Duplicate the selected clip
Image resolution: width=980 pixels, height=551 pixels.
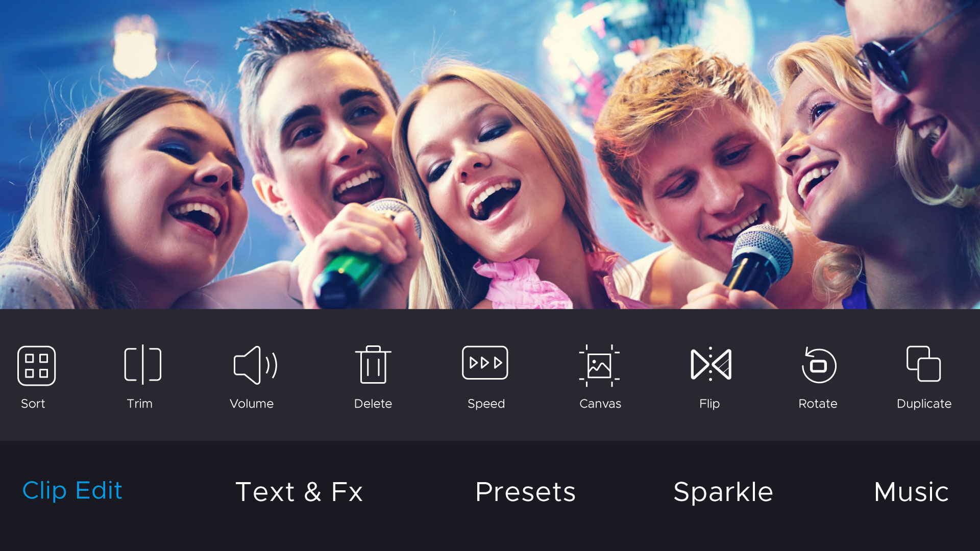pyautogui.click(x=924, y=375)
